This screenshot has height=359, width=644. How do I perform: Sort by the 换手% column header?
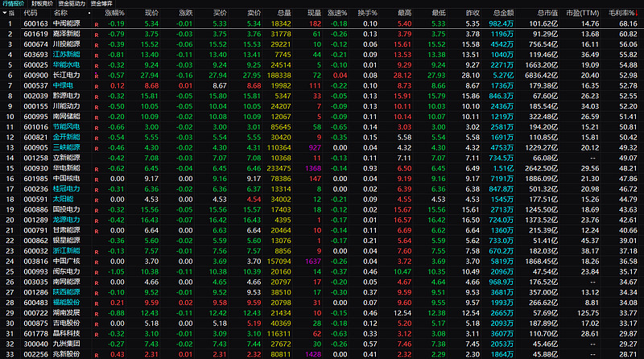(368, 13)
